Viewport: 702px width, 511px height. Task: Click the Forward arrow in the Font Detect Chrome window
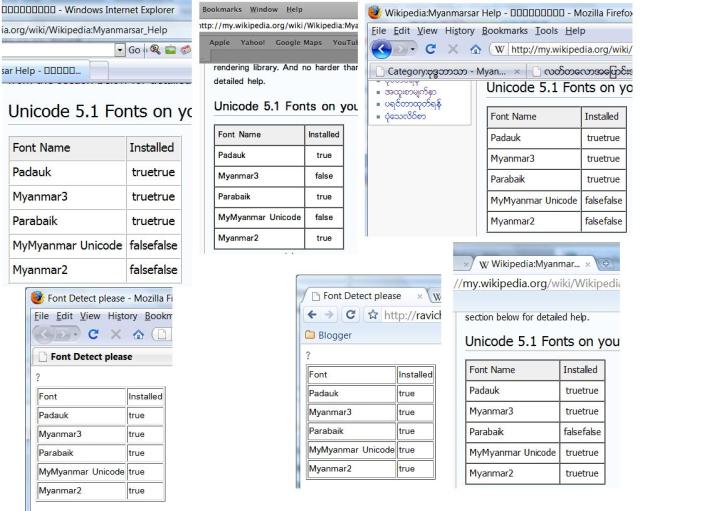pos(329,315)
